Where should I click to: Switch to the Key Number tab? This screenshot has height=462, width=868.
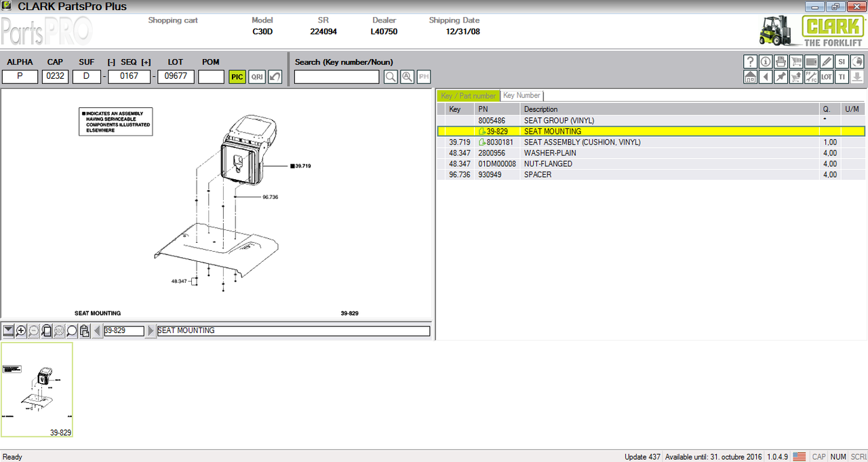(x=521, y=96)
